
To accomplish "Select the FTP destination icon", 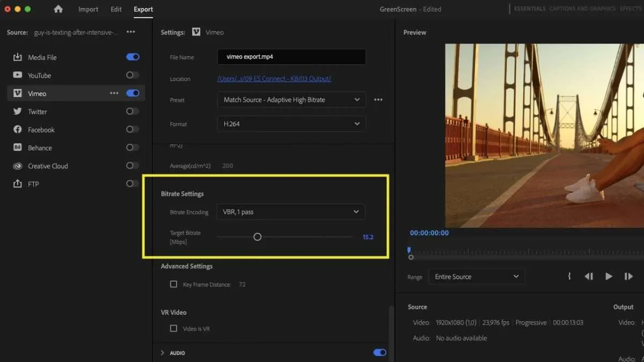I will [18, 183].
